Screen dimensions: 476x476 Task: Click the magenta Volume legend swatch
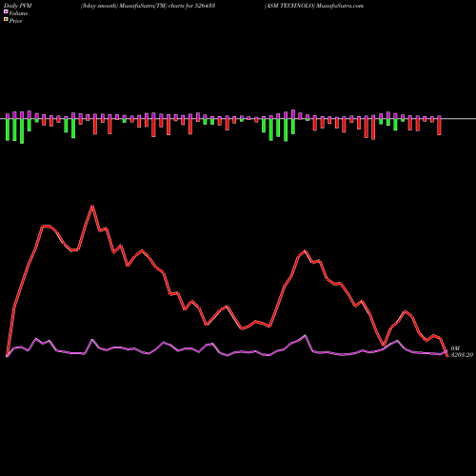[6, 11]
